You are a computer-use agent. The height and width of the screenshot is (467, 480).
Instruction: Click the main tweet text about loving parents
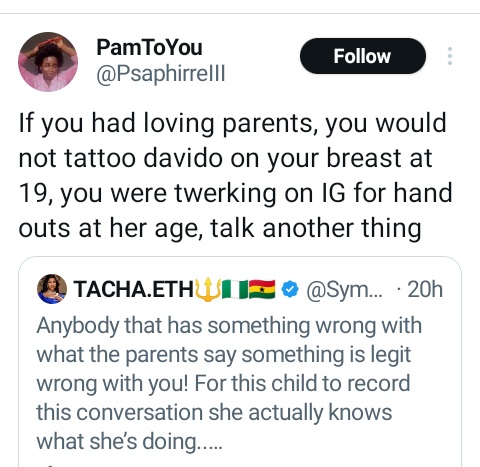235,176
